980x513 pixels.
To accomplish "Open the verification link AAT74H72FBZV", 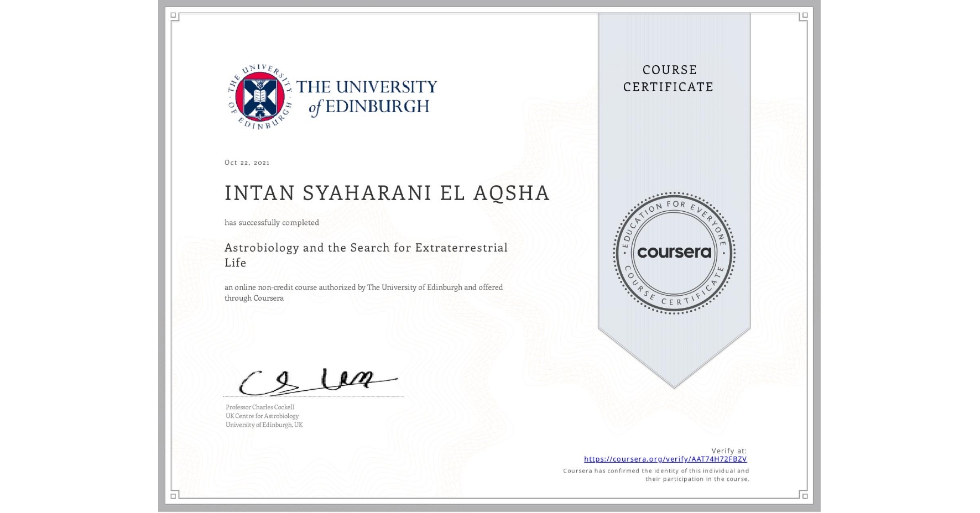I will coord(665,458).
